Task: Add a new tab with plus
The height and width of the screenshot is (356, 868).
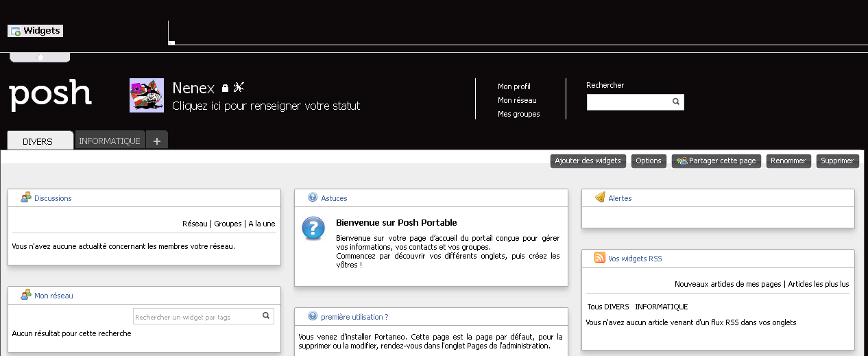Action: click(x=157, y=141)
